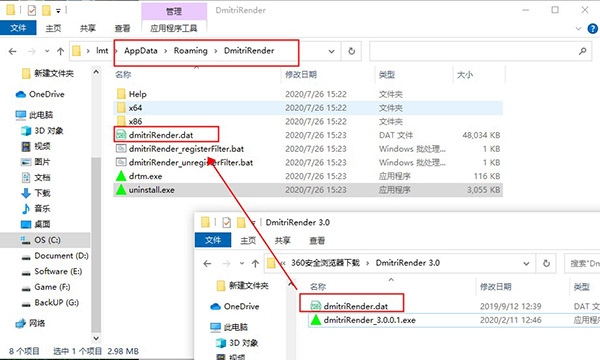This screenshot has width=600, height=360.
Task: Open 文件 menu in DmitriRender 3.0 window
Action: coord(213,240)
